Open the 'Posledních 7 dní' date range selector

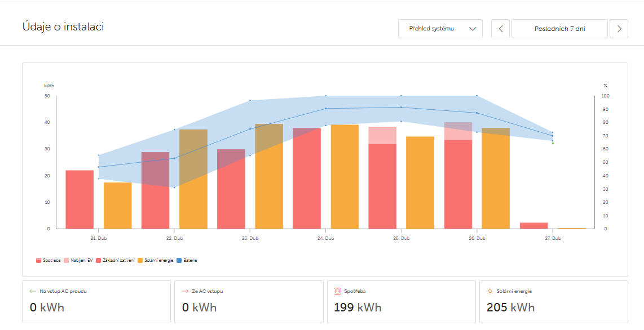(559, 29)
